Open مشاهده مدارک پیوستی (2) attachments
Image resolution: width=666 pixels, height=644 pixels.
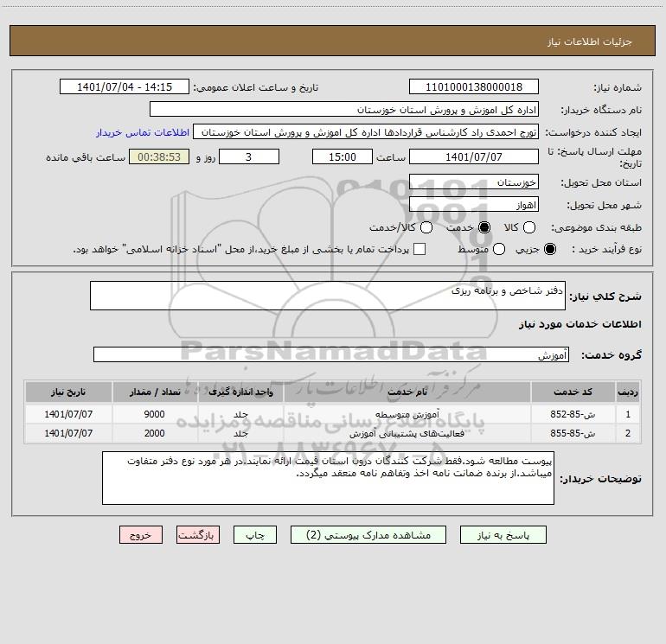368,535
